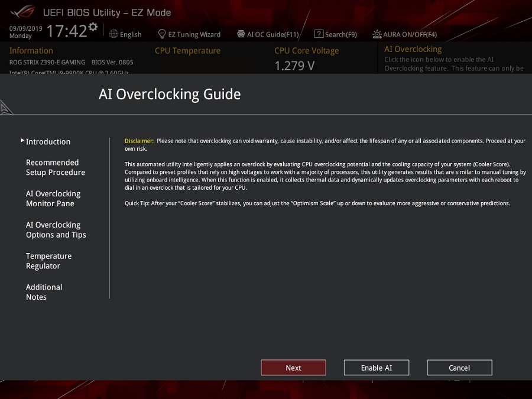Click the ROG logo icon

pos(22,12)
